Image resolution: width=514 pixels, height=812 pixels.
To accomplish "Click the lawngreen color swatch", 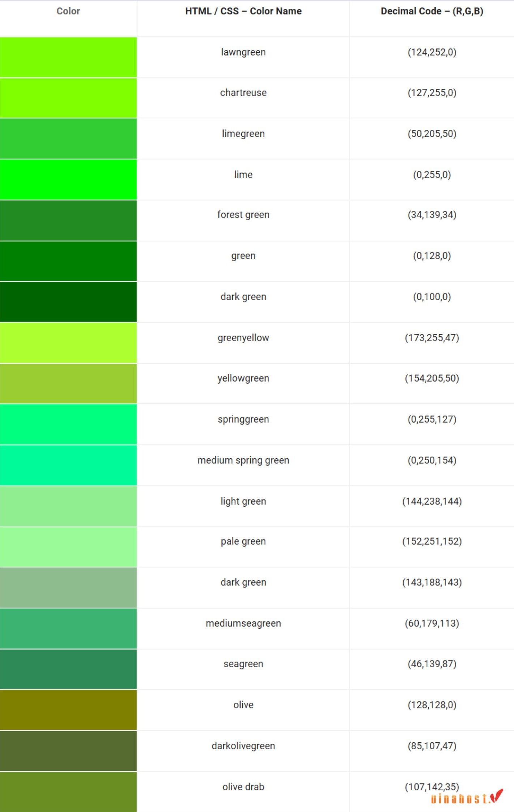I will coord(68,57).
